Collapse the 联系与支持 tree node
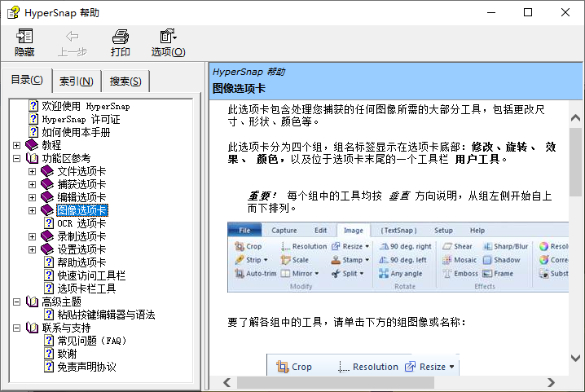Image resolution: width=585 pixels, height=392 pixels. (16, 328)
